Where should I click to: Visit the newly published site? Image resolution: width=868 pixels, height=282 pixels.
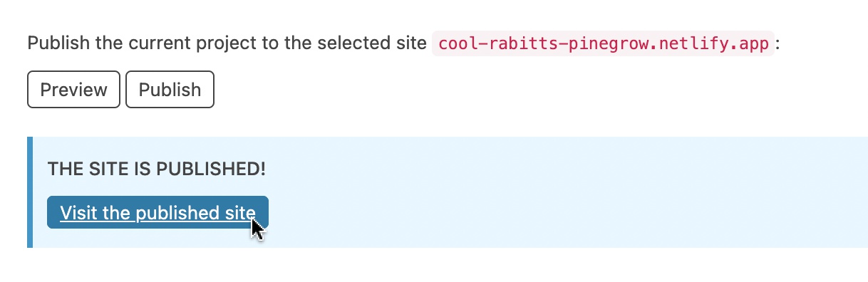click(x=157, y=212)
